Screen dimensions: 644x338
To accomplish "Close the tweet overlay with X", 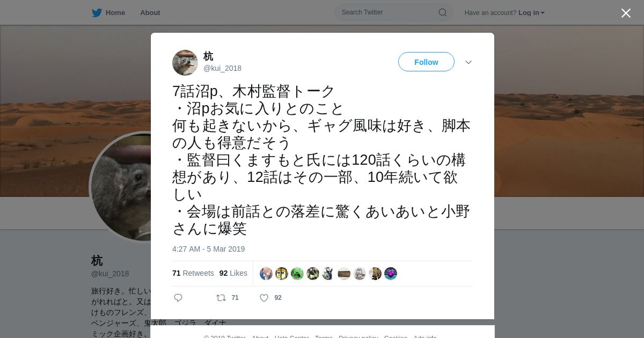I will 626,13.
